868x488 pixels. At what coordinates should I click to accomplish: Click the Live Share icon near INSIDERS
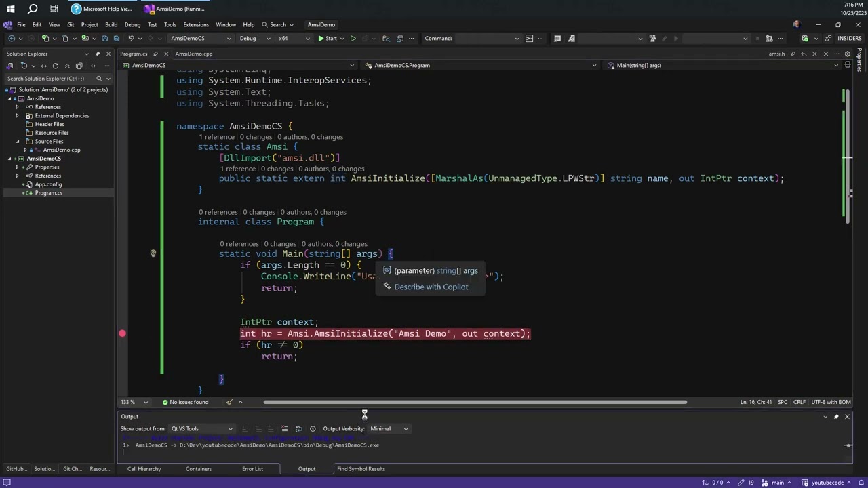pos(827,38)
